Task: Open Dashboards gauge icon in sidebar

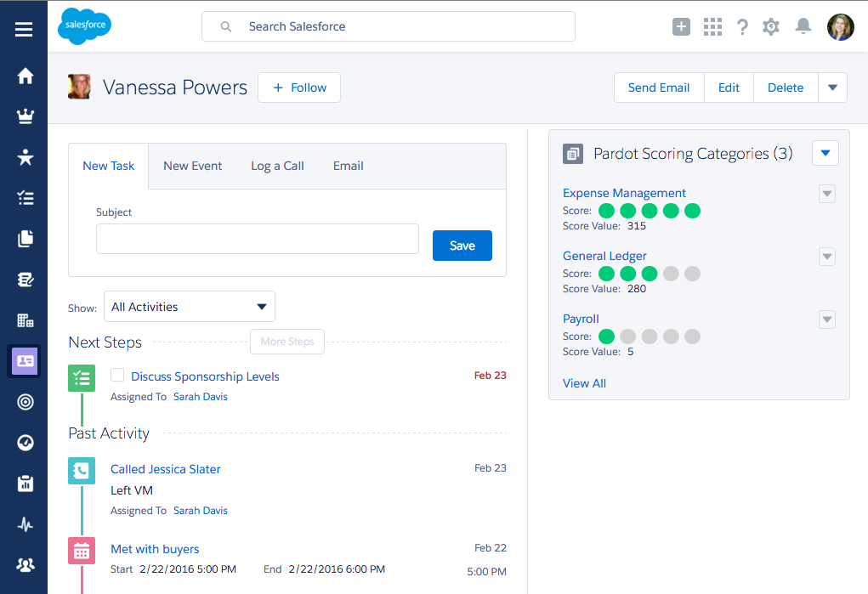Action: [x=25, y=443]
